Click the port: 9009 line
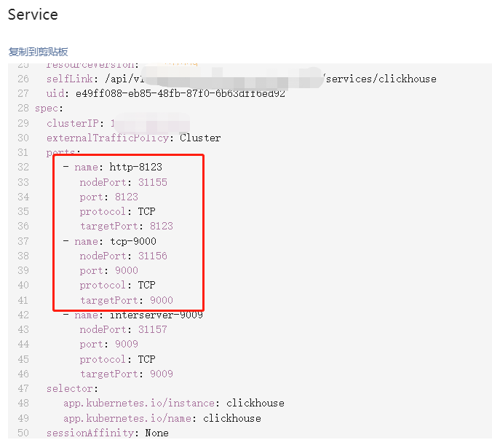Image resolution: width=492 pixels, height=448 pixels. click(108, 344)
